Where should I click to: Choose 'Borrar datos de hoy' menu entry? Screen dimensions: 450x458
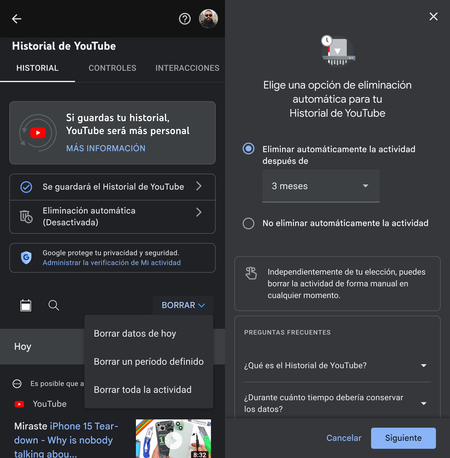(148, 334)
